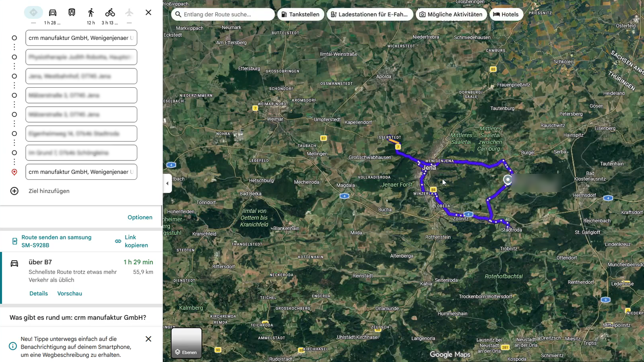Start route Vorschau
This screenshot has height=362, width=644.
70,294
